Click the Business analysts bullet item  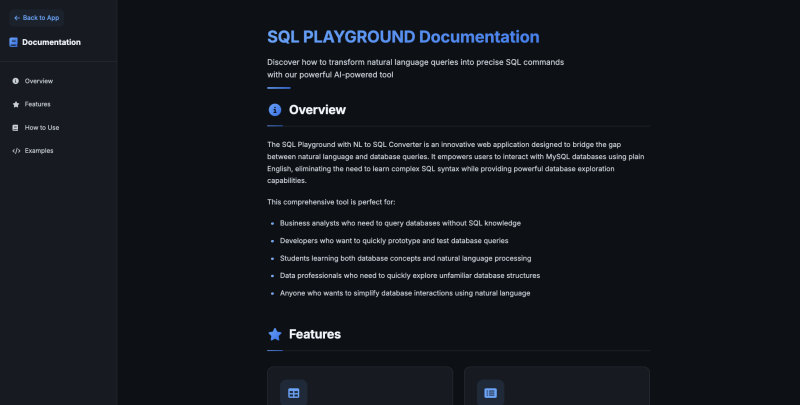point(400,223)
